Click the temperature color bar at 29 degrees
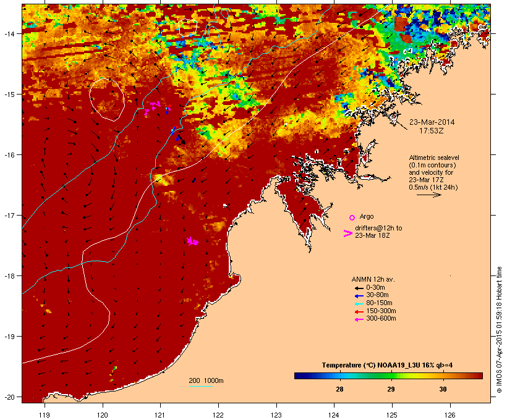The width and height of the screenshot is (507, 420). click(x=391, y=376)
